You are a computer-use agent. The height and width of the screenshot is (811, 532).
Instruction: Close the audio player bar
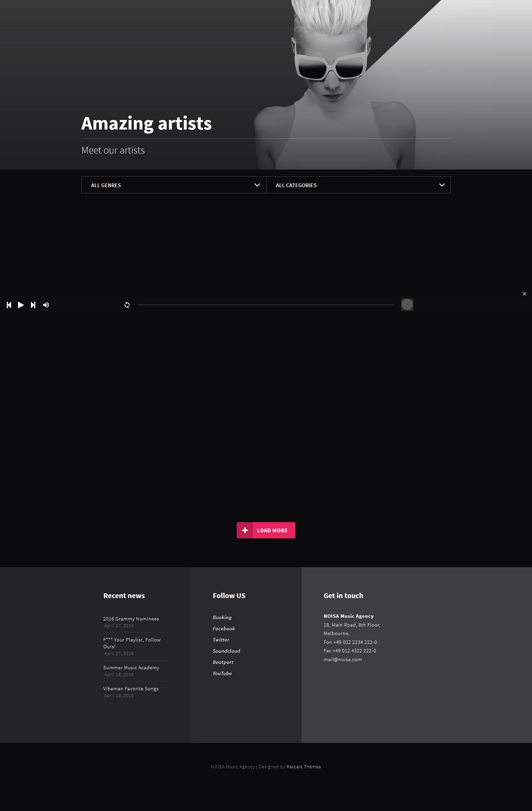[525, 294]
